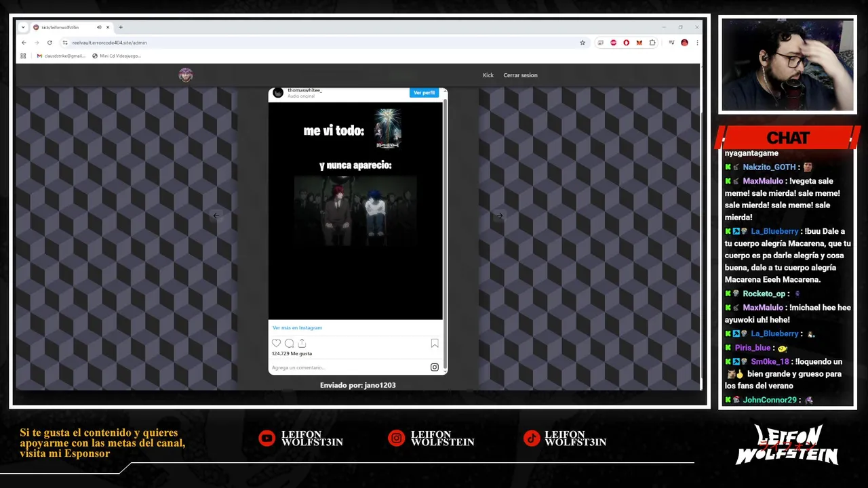Click Sm0ke_18 username in chat

[770, 362]
